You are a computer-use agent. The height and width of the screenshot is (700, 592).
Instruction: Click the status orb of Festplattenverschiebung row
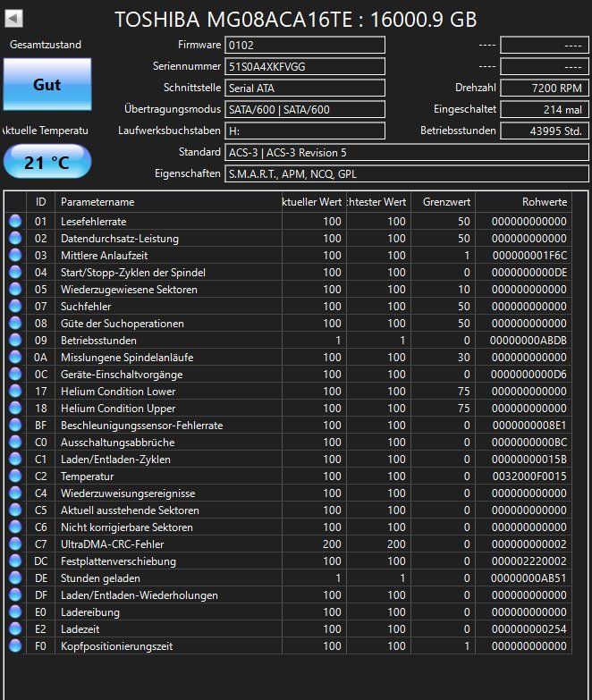[15, 561]
